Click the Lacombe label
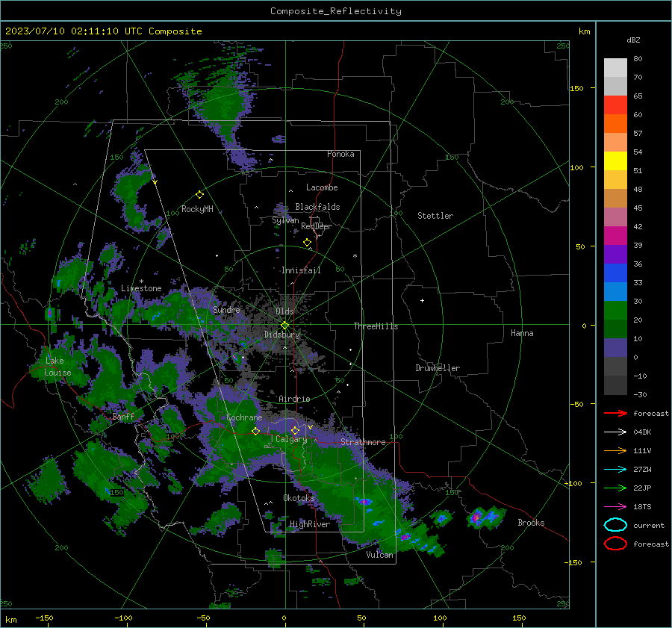This screenshot has height=628, width=672. pyautogui.click(x=322, y=187)
